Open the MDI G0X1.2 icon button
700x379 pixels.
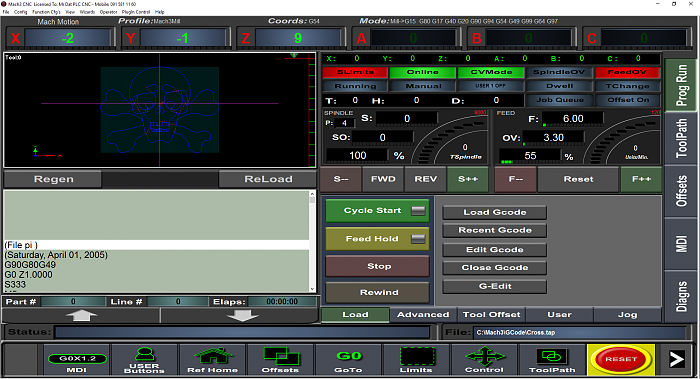click(77, 360)
